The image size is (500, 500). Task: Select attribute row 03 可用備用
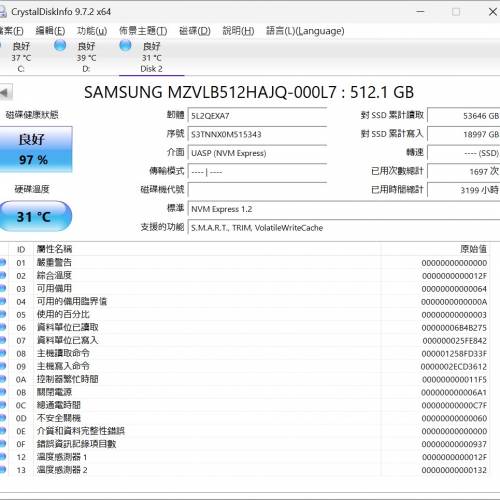244,289
